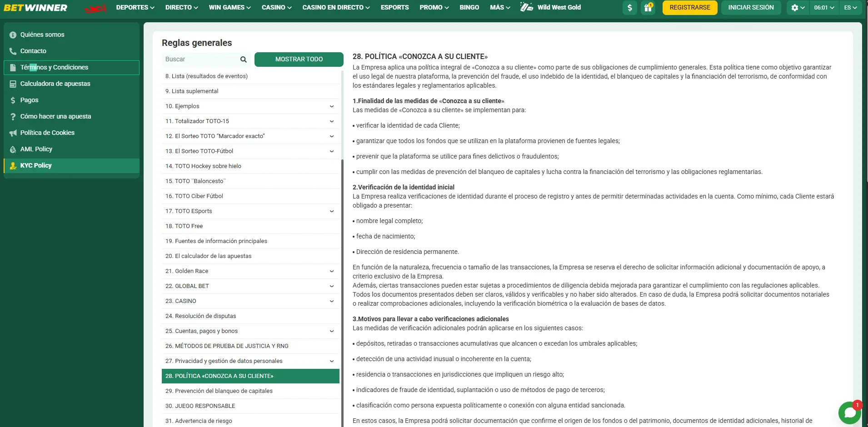Image resolution: width=868 pixels, height=427 pixels.
Task: Expand the 17. TOTO ESports chevron
Action: pyautogui.click(x=332, y=211)
